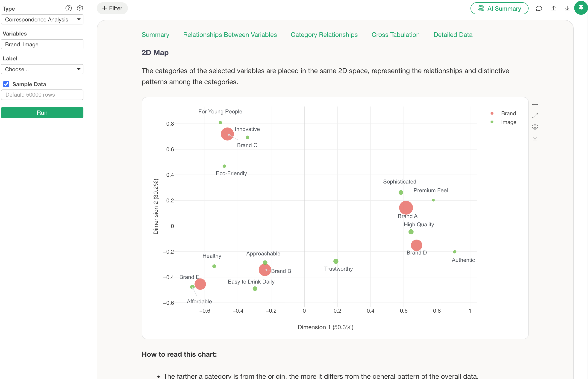Open Relationships Between Variables tab
588x379 pixels.
click(230, 35)
